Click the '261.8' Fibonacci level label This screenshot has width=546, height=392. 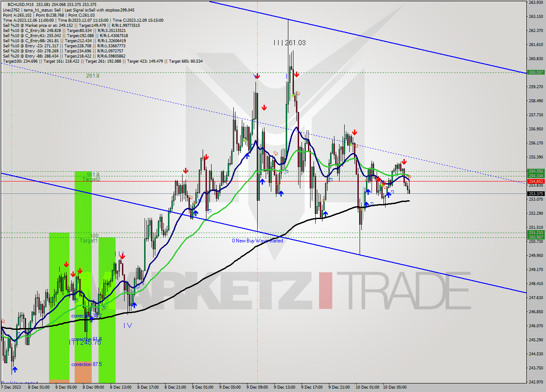[93, 76]
